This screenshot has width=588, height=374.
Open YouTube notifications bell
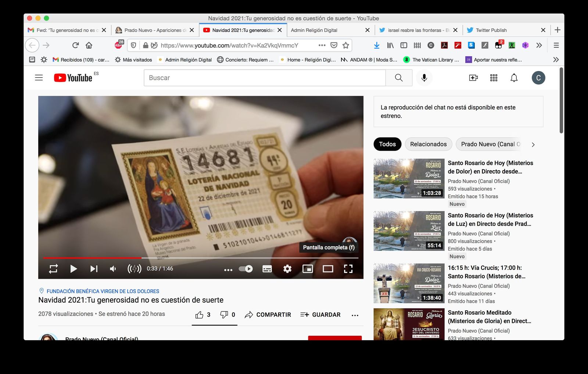[x=514, y=78]
